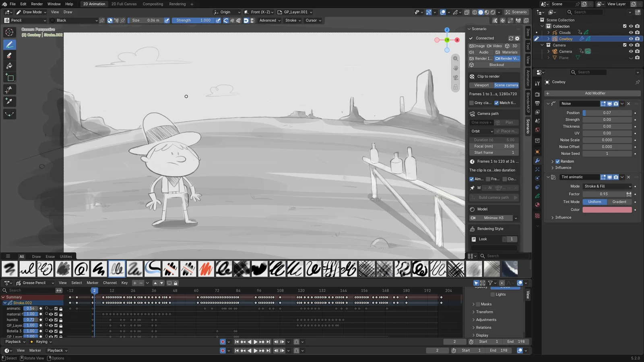This screenshot has height=362, width=644.
Task: Open the Texture checker properties tab
Action: click(x=537, y=216)
